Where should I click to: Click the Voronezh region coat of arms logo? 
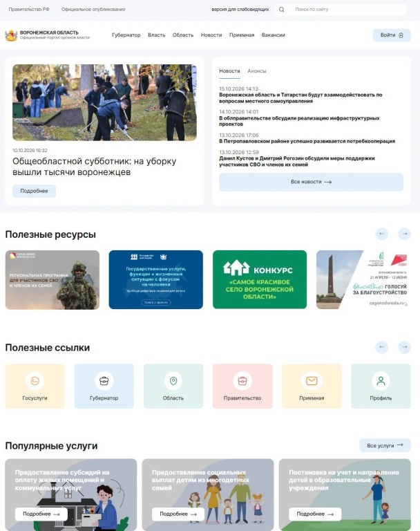(x=11, y=35)
